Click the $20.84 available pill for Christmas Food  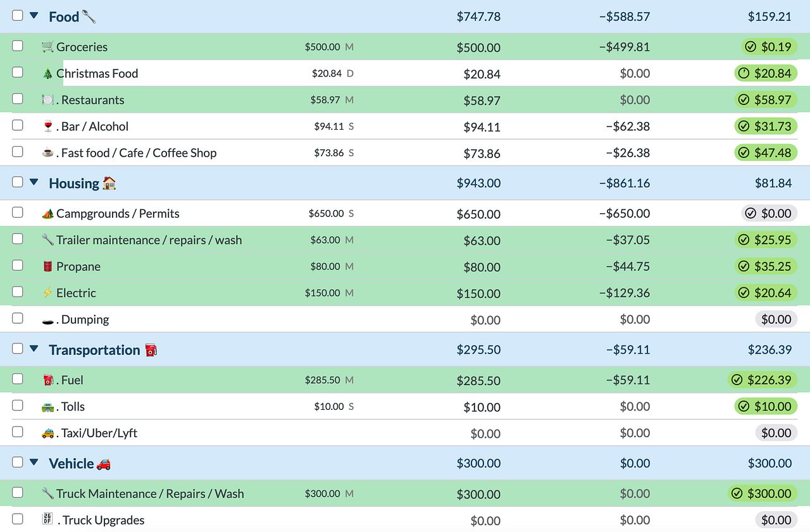(x=766, y=73)
